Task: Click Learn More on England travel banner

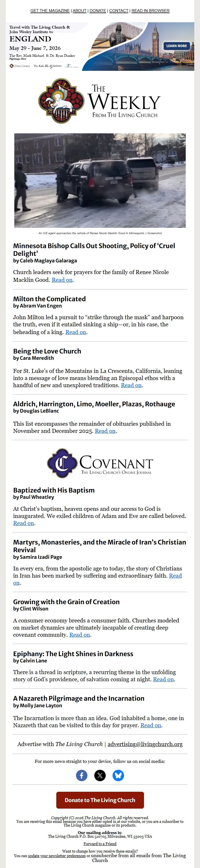Action: point(176,46)
